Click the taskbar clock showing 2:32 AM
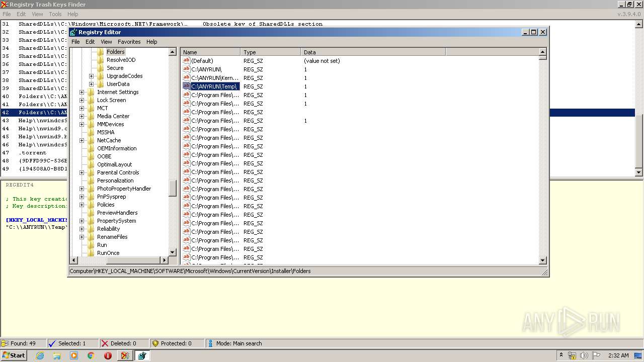This screenshot has height=362, width=644. [618, 355]
